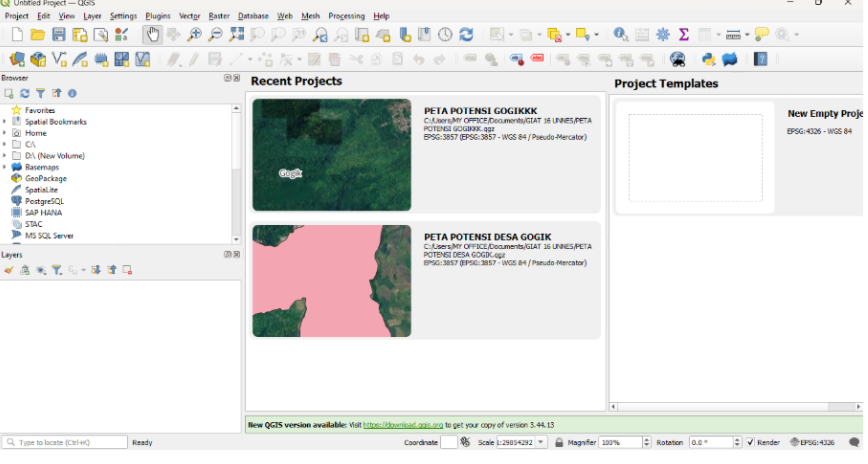Open the PETA POTENSI GOGIKKK recent project
The height and width of the screenshot is (464, 868).
pyautogui.click(x=425, y=155)
